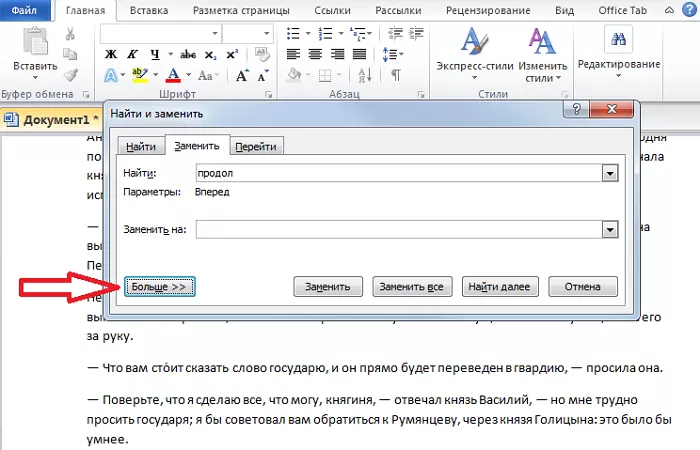Click the Multilevel List icon

click(358, 33)
